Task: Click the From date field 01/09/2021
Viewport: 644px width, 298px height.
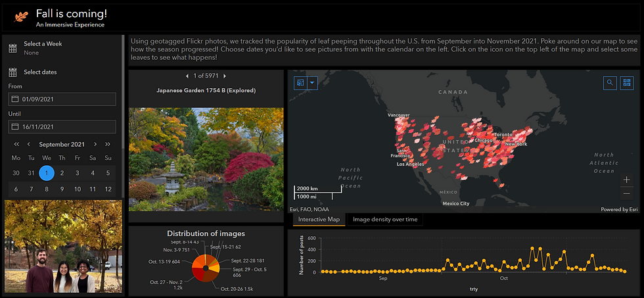Action: [x=62, y=99]
